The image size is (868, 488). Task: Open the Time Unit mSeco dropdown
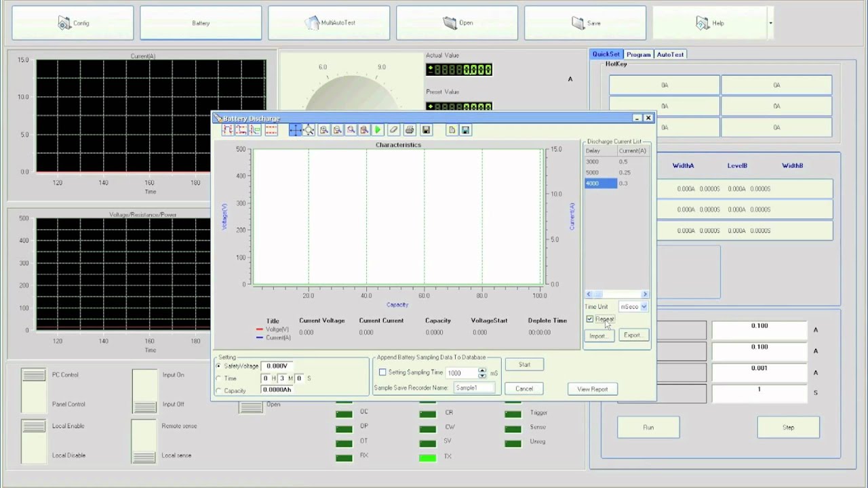click(634, 306)
